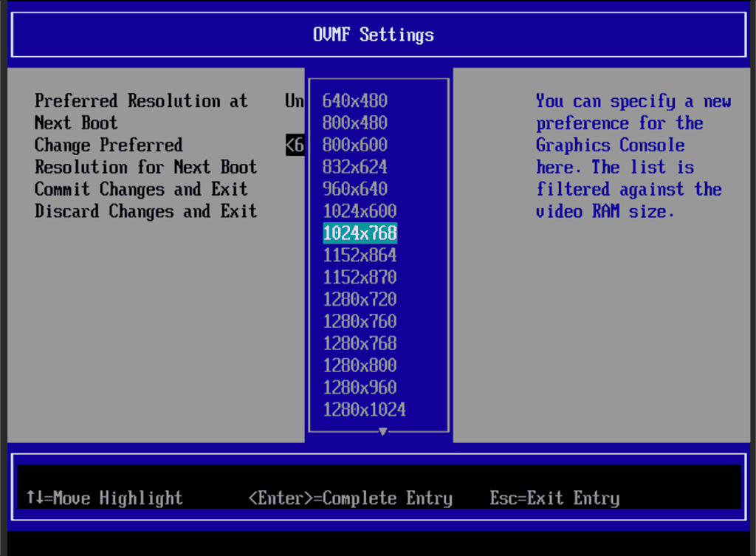Choose 800x600 from the resolution list
Image resolution: width=756 pixels, height=556 pixels.
pos(355,145)
